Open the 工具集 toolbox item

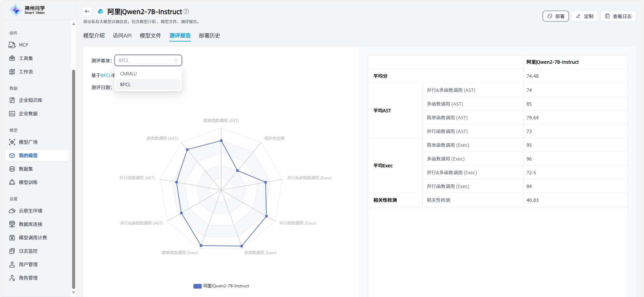point(25,58)
